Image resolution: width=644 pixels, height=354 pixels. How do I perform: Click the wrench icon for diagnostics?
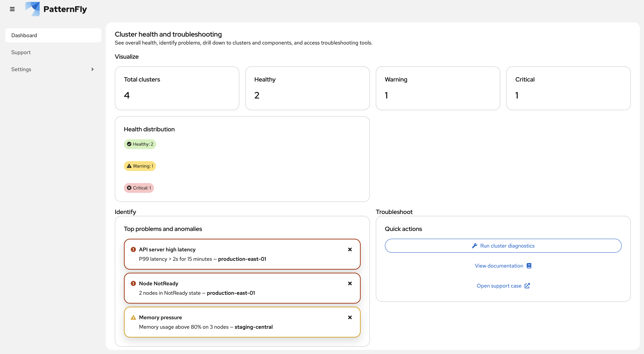click(x=474, y=245)
